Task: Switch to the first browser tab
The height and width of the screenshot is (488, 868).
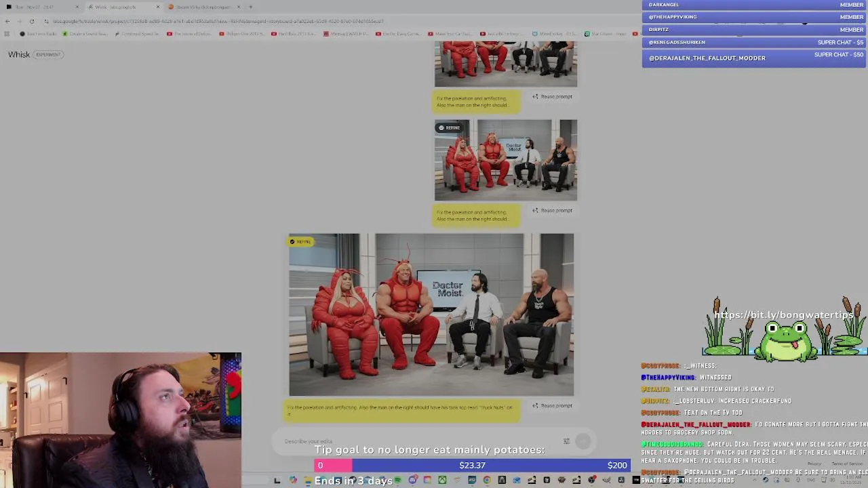Action: coord(41,7)
